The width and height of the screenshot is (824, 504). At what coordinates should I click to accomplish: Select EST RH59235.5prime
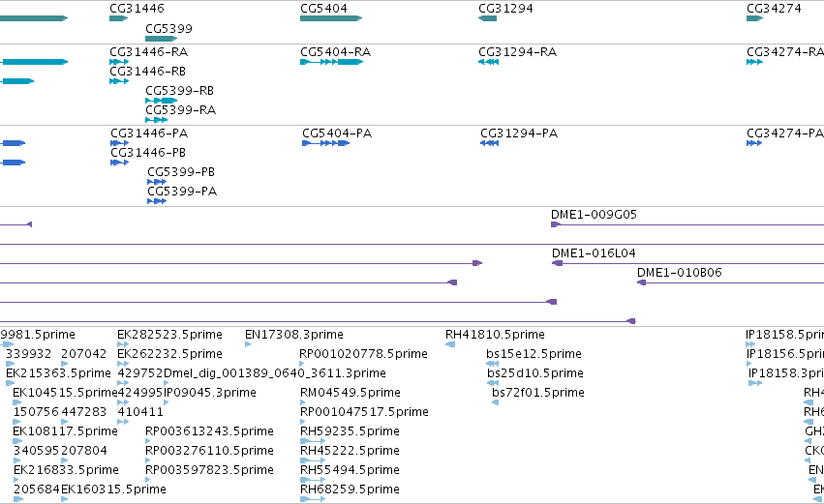[350, 432]
